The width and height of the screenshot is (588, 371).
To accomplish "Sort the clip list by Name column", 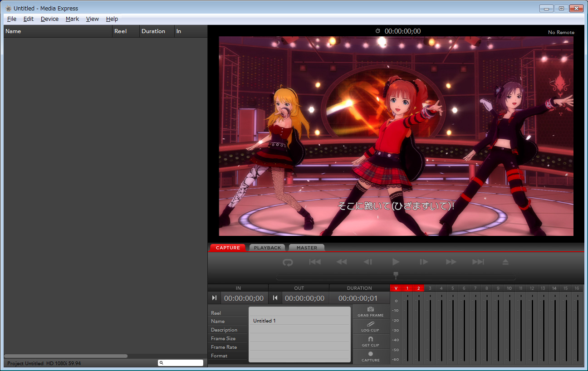I will [58, 31].
